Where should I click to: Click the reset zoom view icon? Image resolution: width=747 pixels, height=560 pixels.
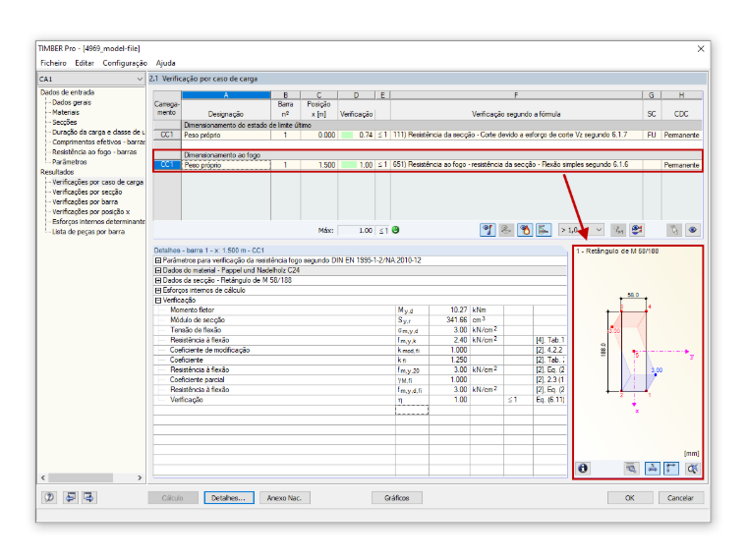[692, 469]
